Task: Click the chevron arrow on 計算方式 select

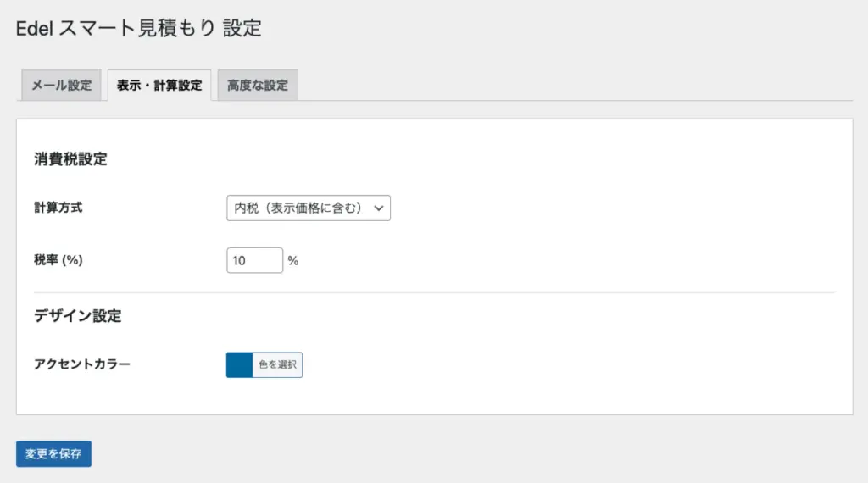Action: (379, 208)
